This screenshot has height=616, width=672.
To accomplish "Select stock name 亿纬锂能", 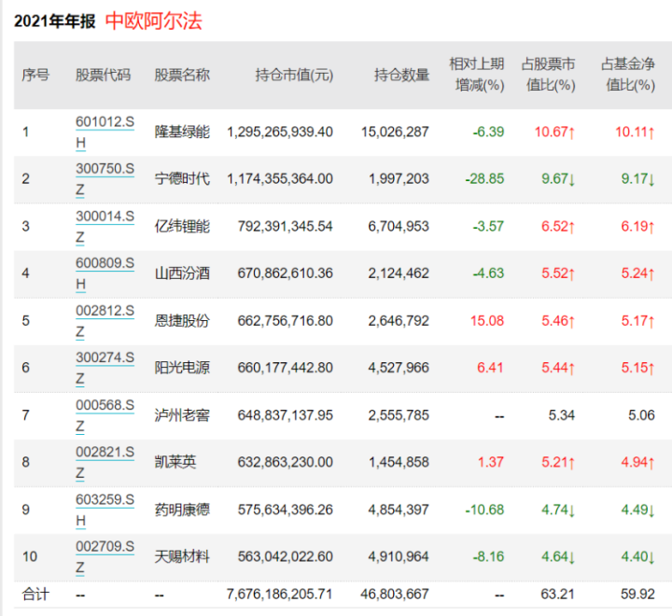I will pos(182,227).
